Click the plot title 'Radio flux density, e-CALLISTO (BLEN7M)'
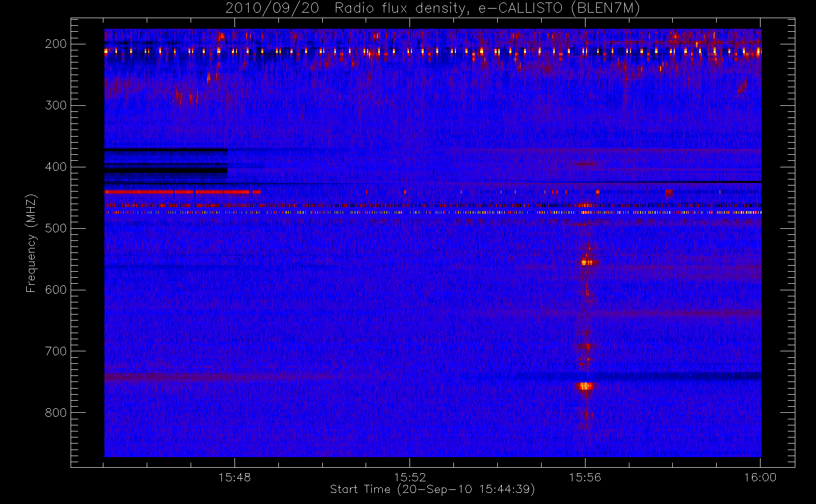816x504 pixels. click(x=487, y=9)
